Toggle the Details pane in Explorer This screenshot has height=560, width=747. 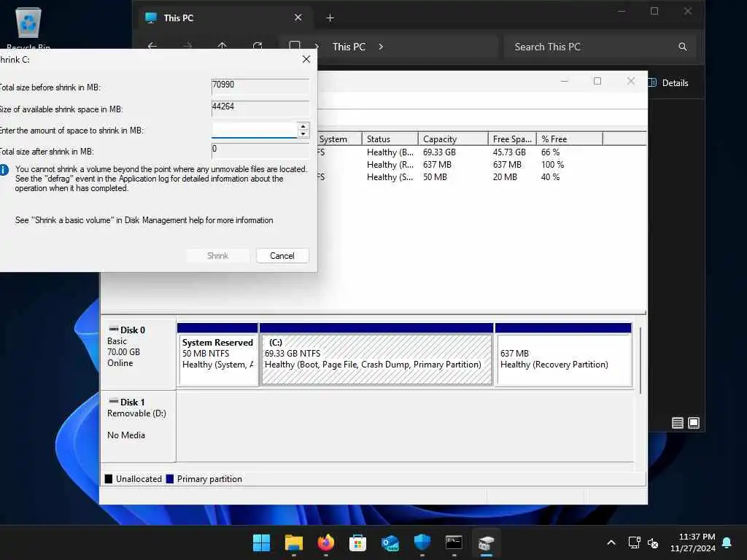click(669, 83)
